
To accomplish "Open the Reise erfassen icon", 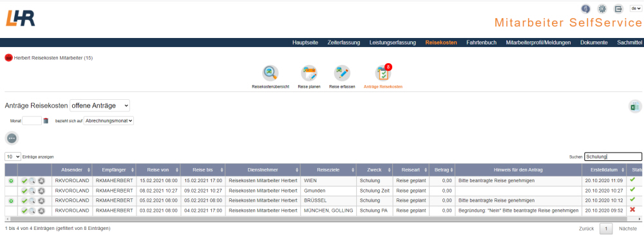I will pyautogui.click(x=342, y=73).
